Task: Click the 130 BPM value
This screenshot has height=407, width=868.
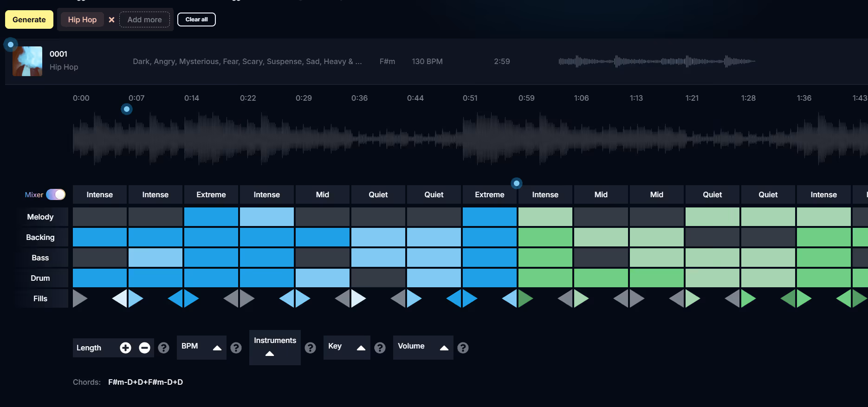Action: 427,61
